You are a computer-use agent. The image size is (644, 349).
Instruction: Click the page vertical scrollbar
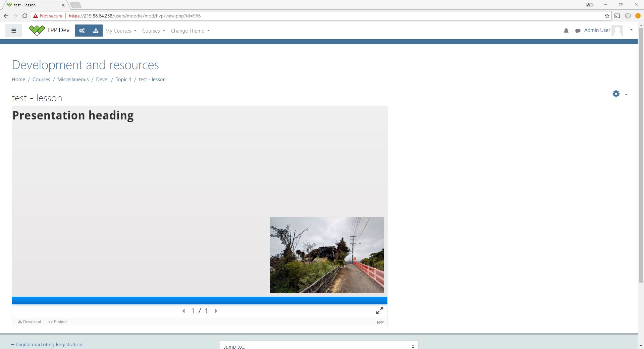point(641,154)
